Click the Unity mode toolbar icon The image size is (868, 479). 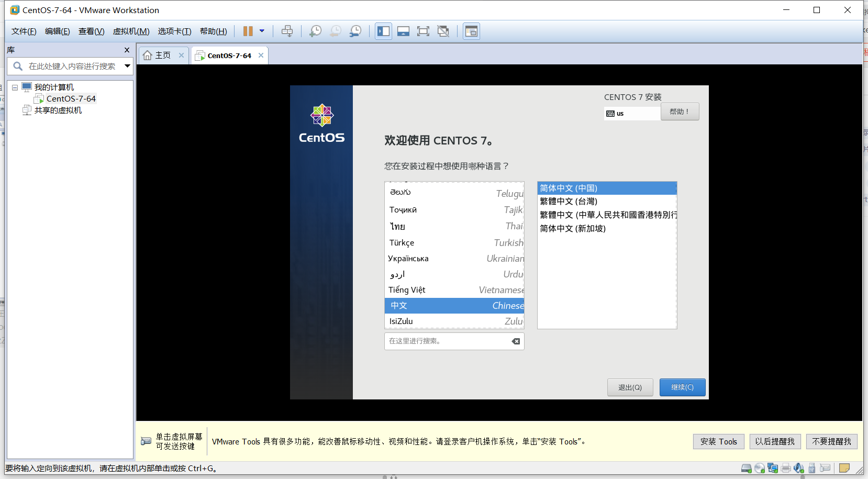(x=443, y=31)
